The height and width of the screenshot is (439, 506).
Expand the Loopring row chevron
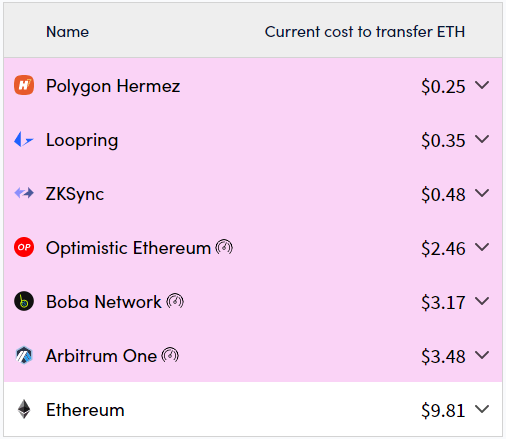(x=482, y=139)
